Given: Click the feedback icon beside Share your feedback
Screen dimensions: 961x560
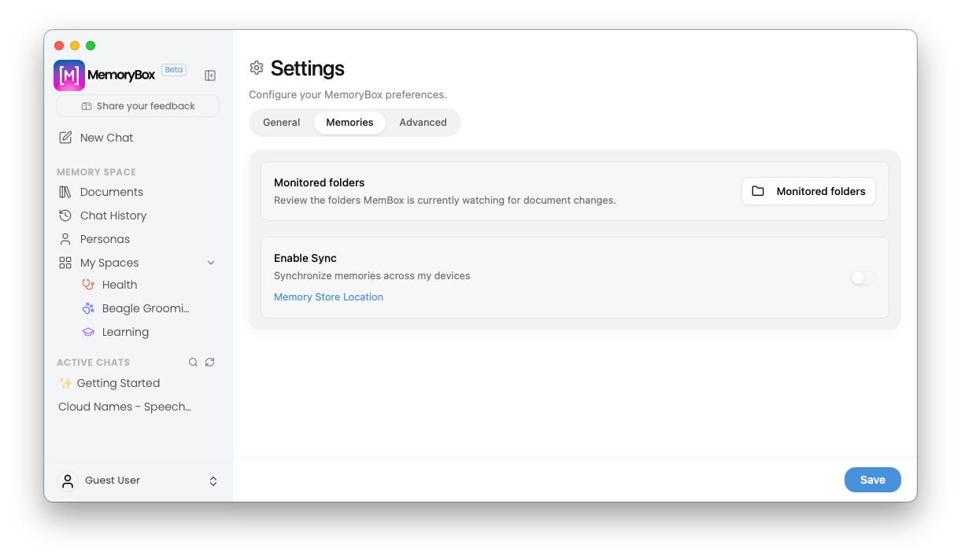Looking at the screenshot, I should point(87,106).
